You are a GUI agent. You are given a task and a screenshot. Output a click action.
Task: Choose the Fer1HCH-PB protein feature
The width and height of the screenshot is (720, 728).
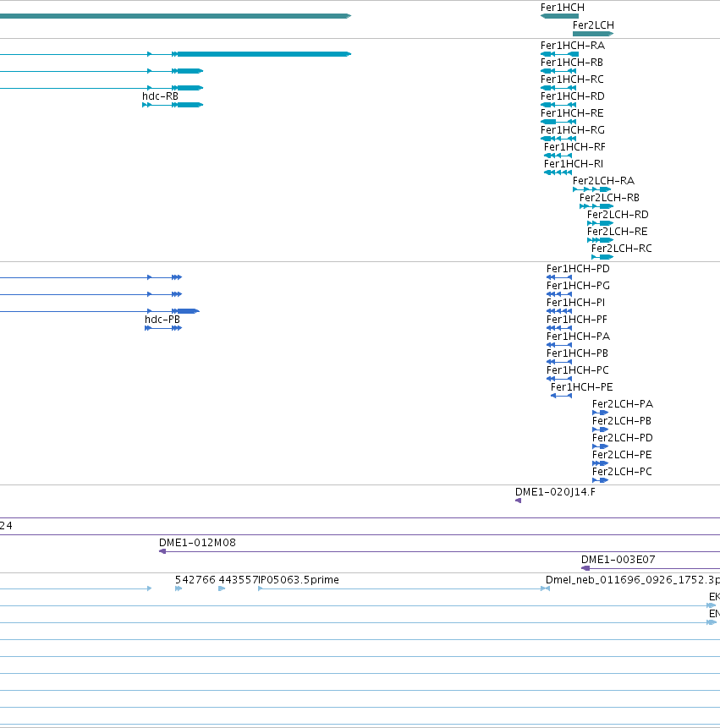pos(559,362)
